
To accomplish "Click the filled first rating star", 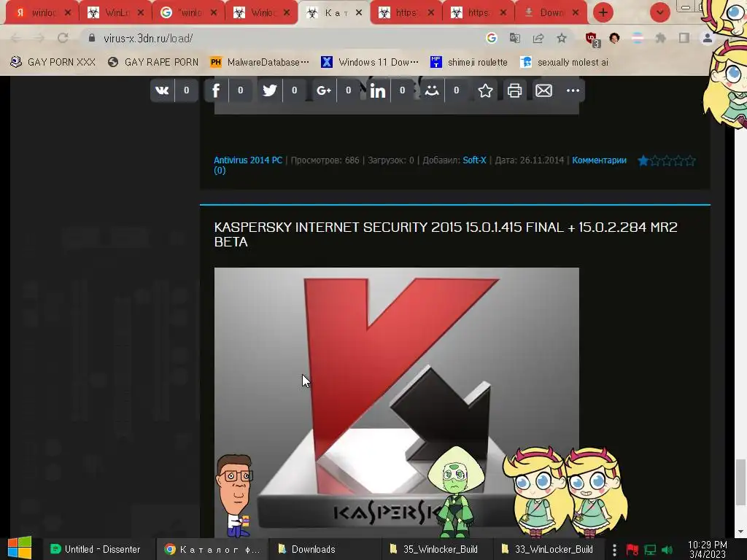I will [643, 161].
